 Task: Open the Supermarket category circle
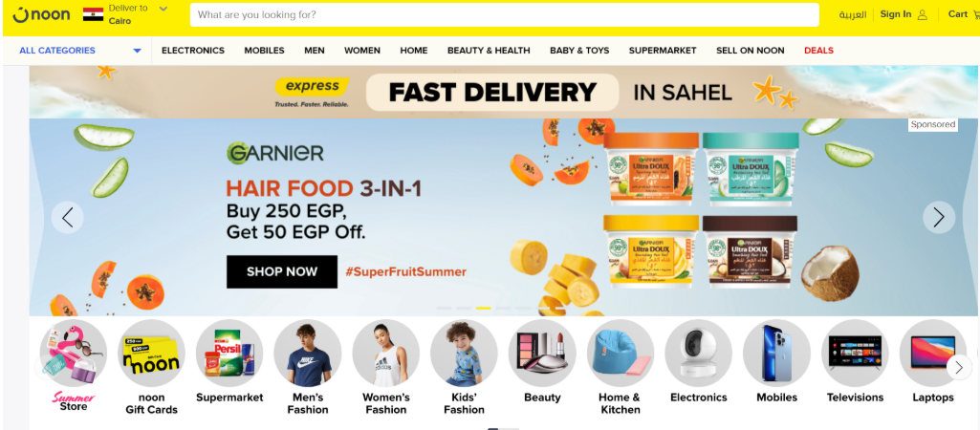coord(229,354)
